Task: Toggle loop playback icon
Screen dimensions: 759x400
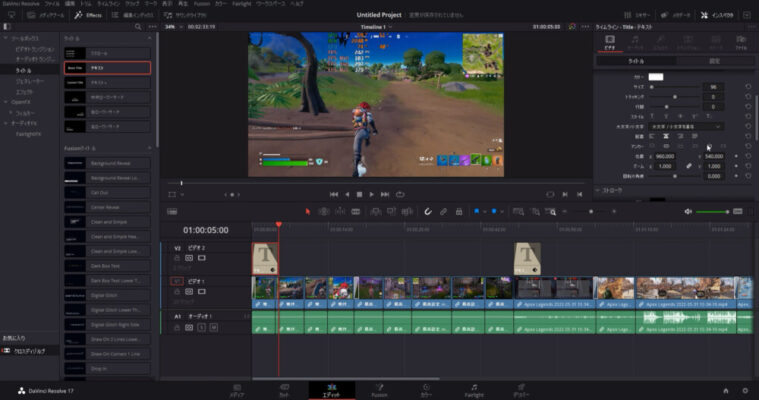Action: click(x=400, y=194)
